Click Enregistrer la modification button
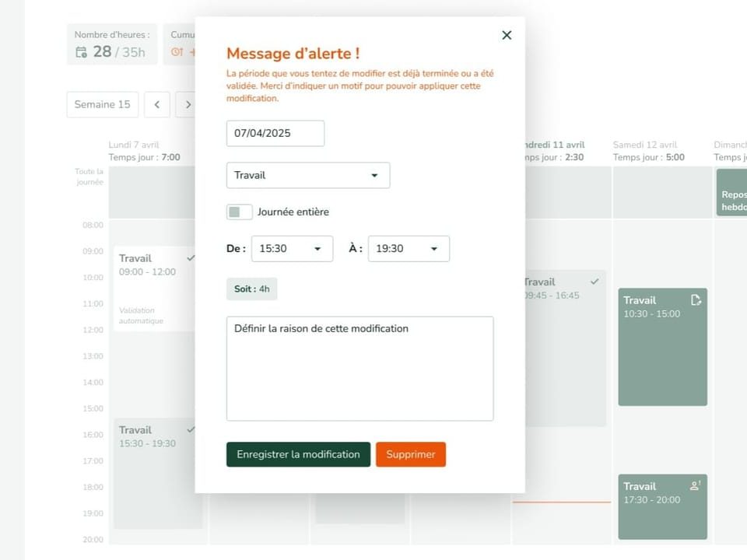Image resolution: width=747 pixels, height=560 pixels. [298, 454]
